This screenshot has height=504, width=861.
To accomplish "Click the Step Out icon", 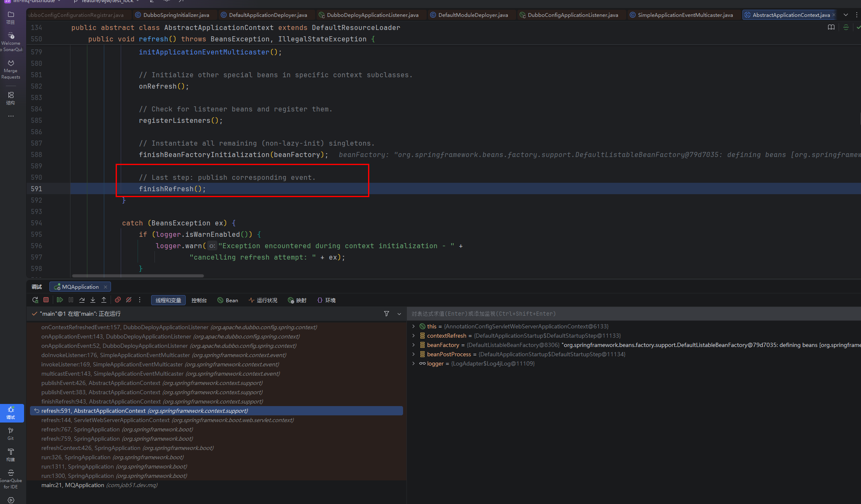I will click(104, 300).
